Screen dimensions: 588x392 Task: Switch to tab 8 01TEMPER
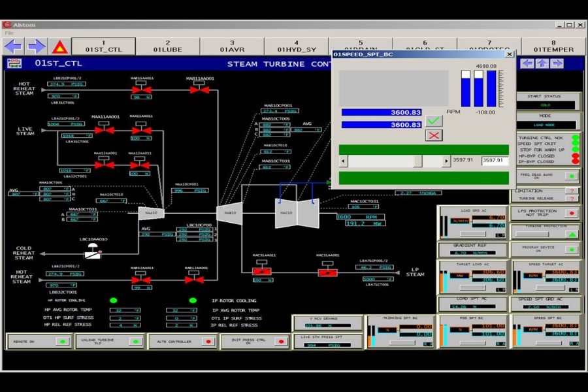(553, 46)
